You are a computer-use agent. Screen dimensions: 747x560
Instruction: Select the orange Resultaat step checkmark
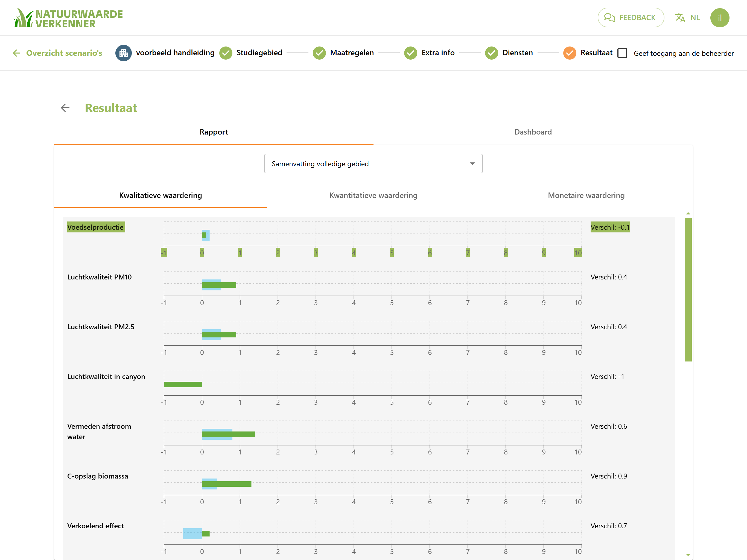(x=569, y=53)
